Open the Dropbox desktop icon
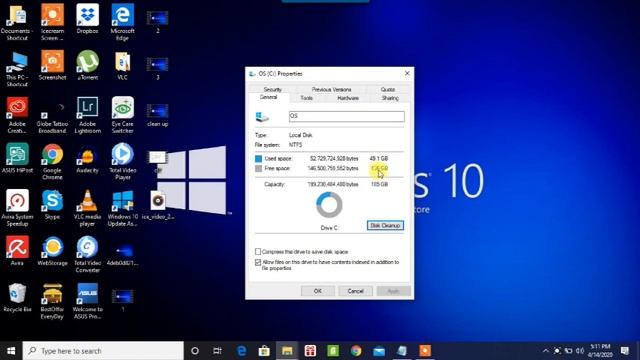Image resolution: width=640 pixels, height=360 pixels. [x=87, y=19]
